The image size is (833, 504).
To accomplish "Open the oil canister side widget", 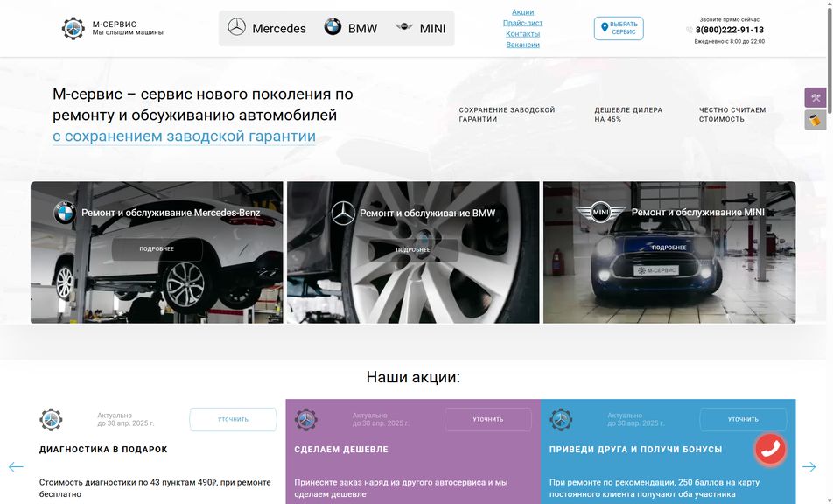I will pos(815,120).
